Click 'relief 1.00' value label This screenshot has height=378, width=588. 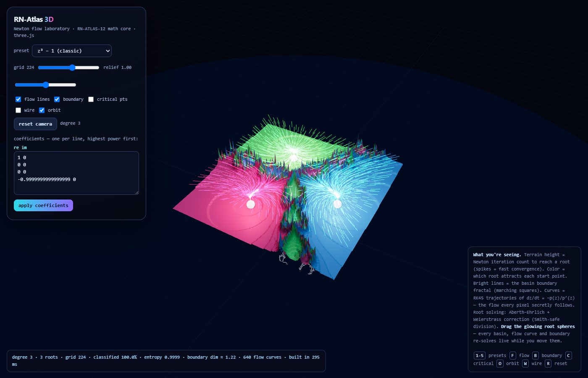(118, 68)
